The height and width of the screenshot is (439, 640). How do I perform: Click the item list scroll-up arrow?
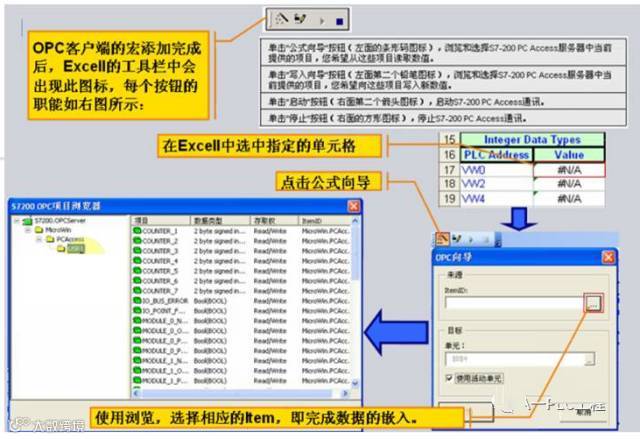(355, 221)
